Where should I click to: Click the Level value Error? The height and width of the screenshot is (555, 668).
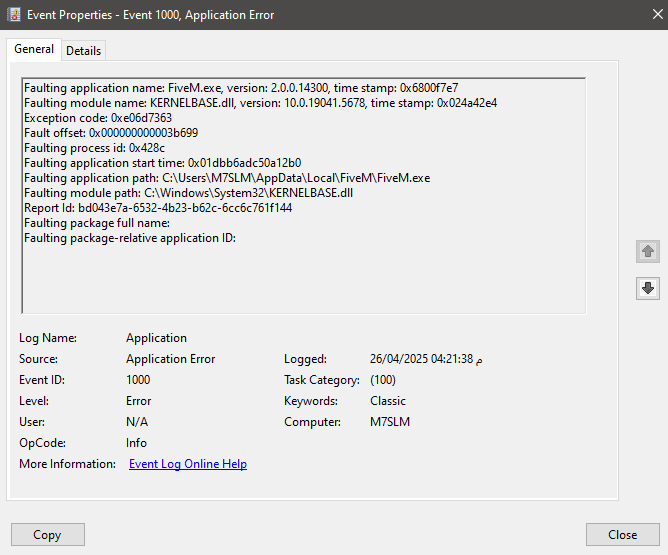pos(138,401)
